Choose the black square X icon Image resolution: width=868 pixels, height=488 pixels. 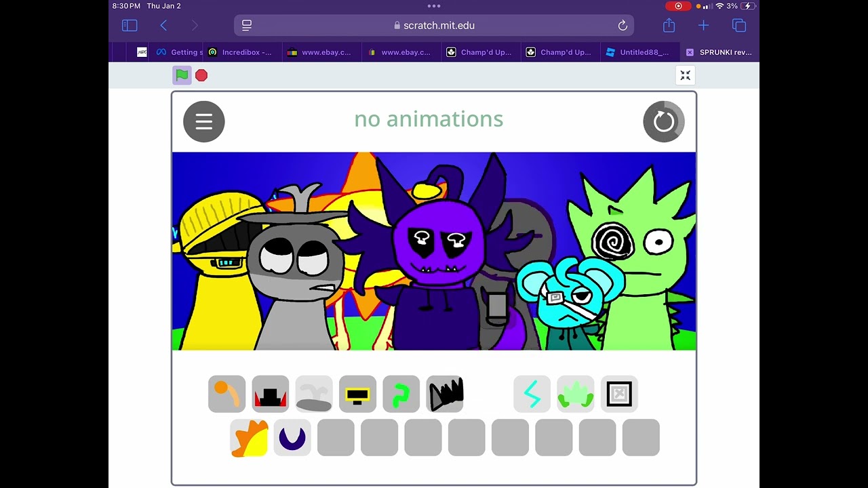[619, 394]
